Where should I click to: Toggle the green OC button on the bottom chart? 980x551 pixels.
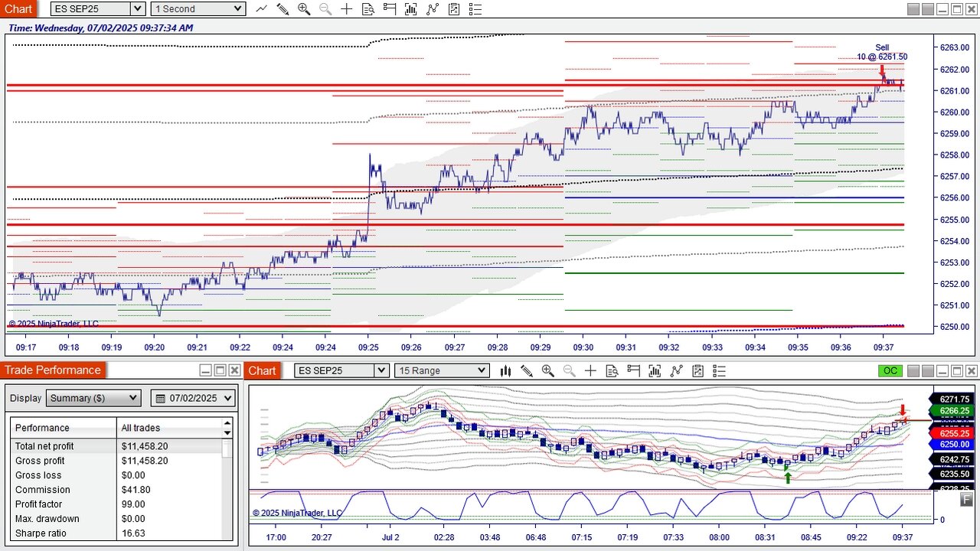(x=890, y=371)
